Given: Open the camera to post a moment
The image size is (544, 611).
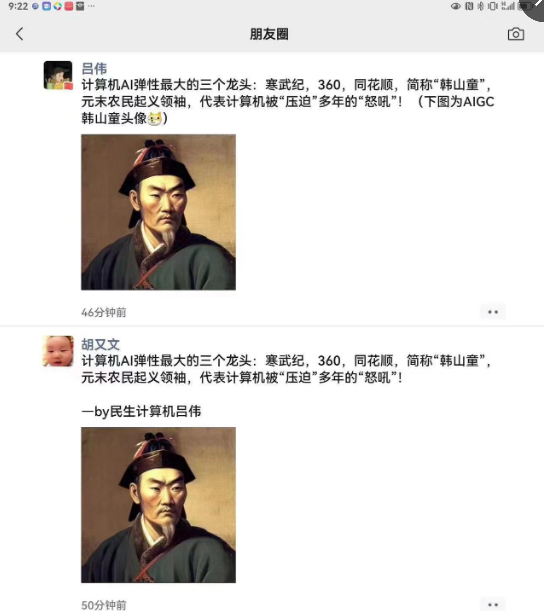Looking at the screenshot, I should pos(516,34).
